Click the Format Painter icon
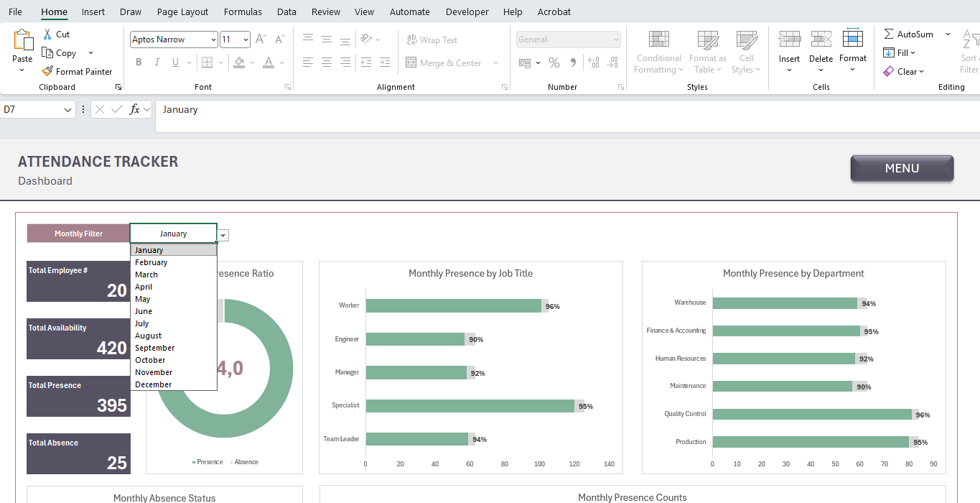Image resolution: width=980 pixels, height=503 pixels. point(47,71)
